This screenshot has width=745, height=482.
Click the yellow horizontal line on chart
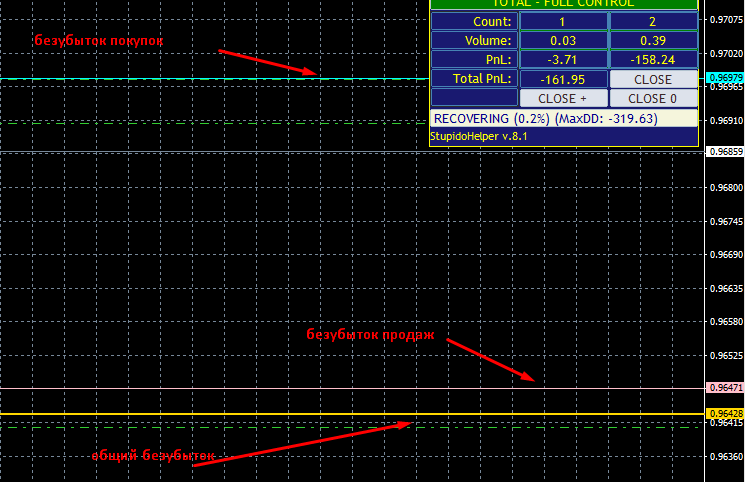click(x=352, y=414)
